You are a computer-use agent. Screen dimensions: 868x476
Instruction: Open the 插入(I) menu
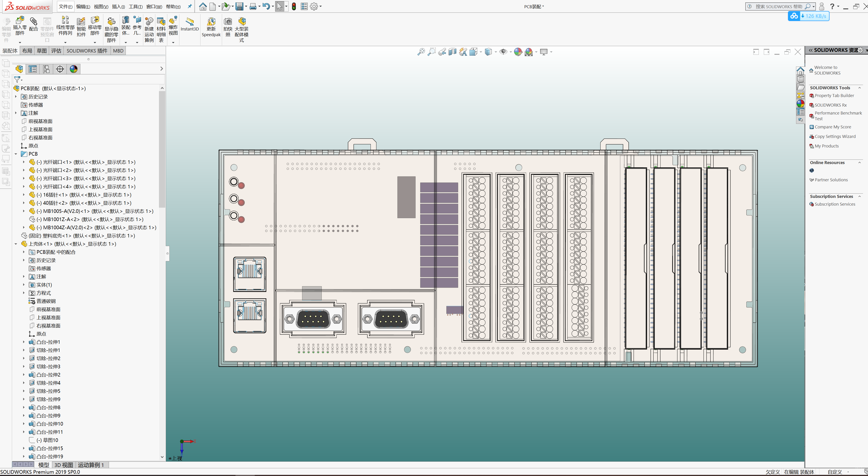click(x=118, y=6)
